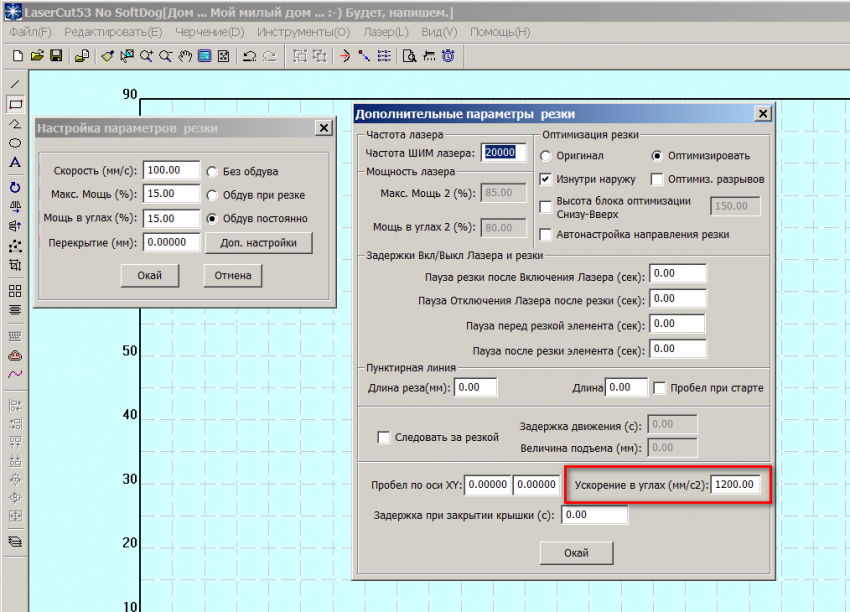Click the 'Ускорение в углах' input field
The image size is (850, 612).
pyautogui.click(x=737, y=485)
